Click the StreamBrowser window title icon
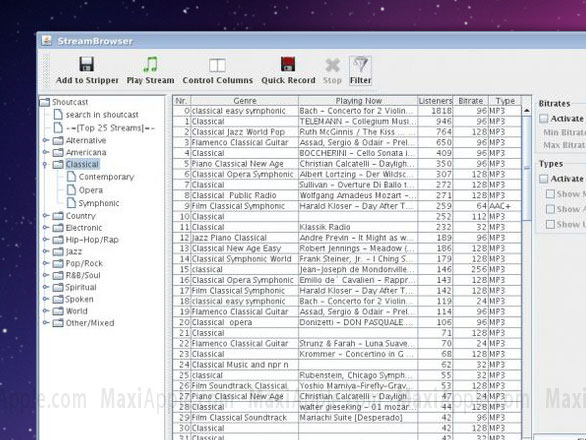The image size is (586, 440). 46,40
